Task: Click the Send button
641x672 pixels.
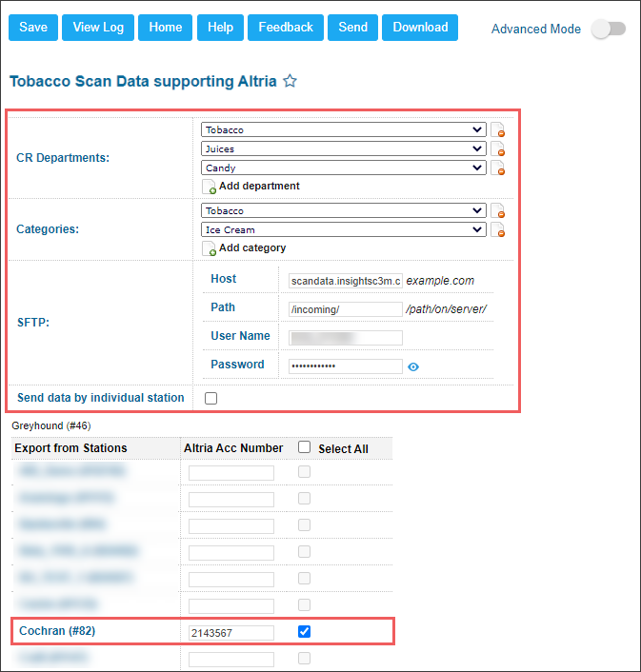Action: 352,28
